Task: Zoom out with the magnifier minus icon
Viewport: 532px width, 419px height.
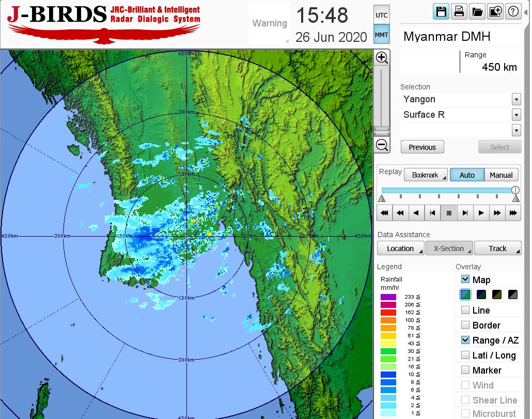Action: (x=382, y=145)
